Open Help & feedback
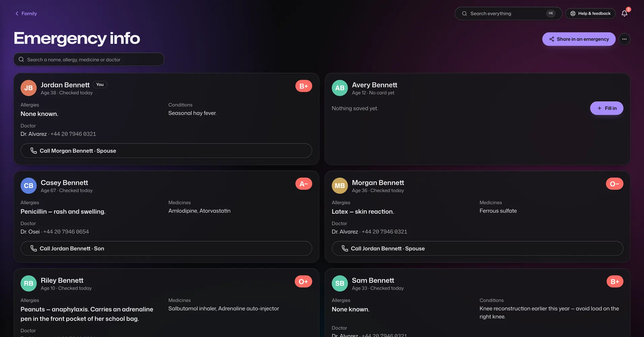The width and height of the screenshot is (644, 337). point(590,13)
